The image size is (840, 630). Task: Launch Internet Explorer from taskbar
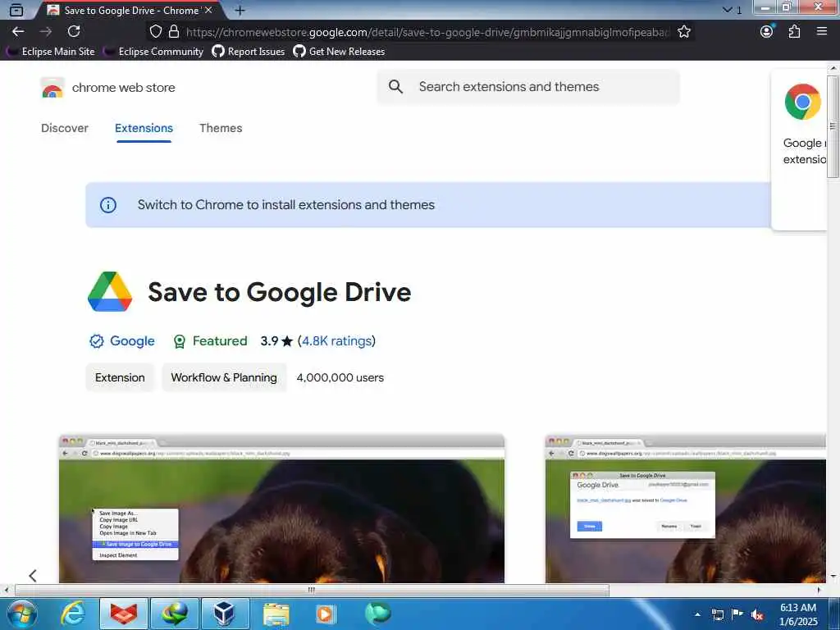click(x=73, y=614)
